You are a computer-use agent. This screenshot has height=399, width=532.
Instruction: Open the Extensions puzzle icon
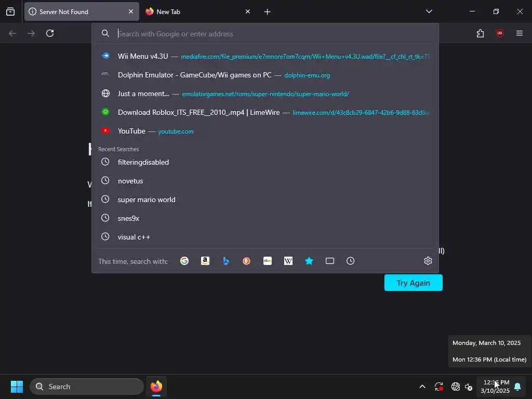[x=480, y=33]
